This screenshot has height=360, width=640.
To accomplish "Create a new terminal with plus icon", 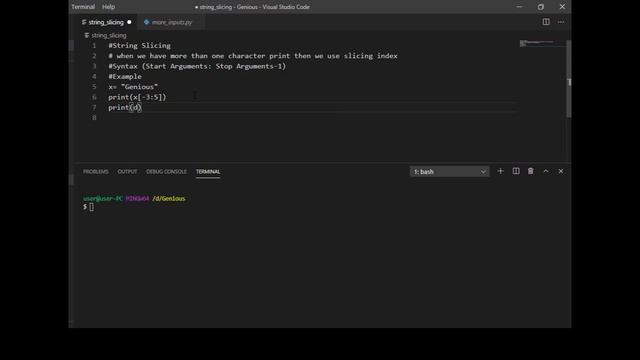I will tap(500, 171).
